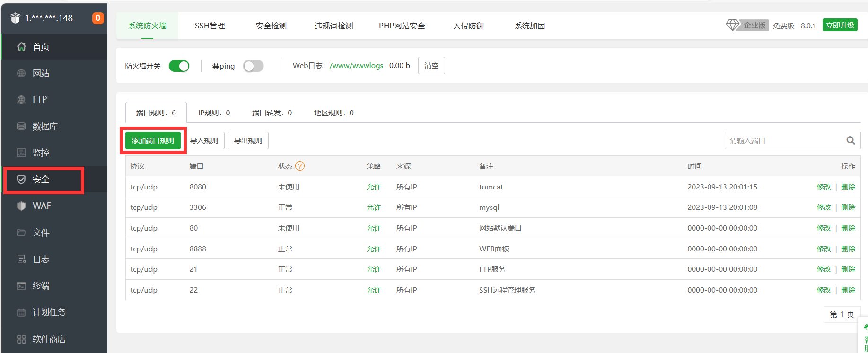Open the IP规则 tab

coord(214,112)
